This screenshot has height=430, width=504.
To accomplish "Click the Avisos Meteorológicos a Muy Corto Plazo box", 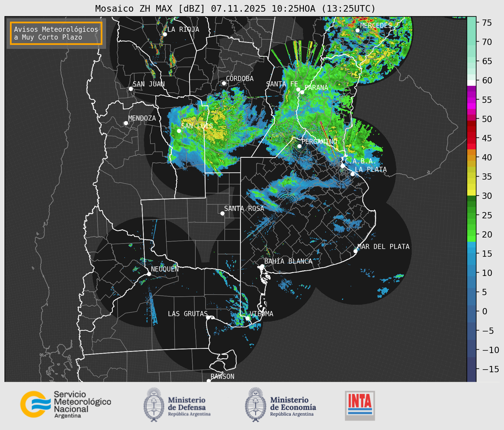I will [56, 33].
